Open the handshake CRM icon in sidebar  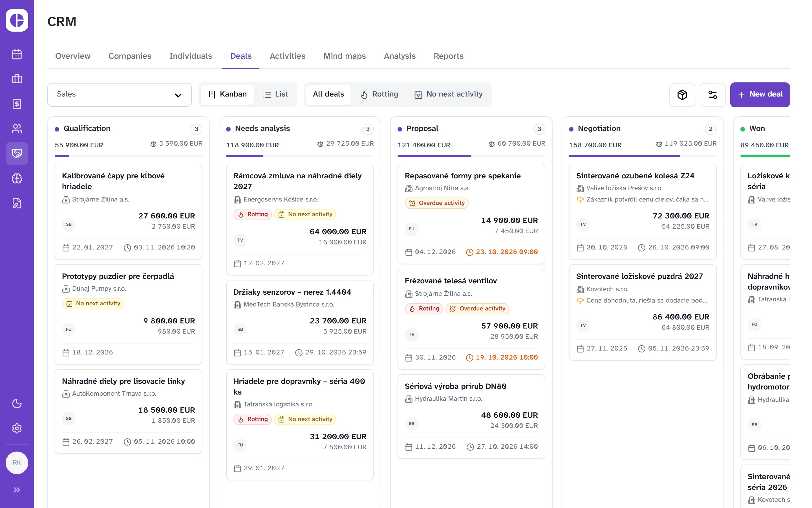(17, 154)
